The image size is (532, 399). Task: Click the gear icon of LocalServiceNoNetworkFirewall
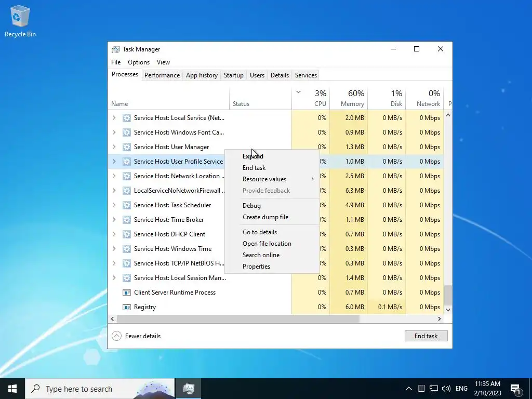point(127,191)
